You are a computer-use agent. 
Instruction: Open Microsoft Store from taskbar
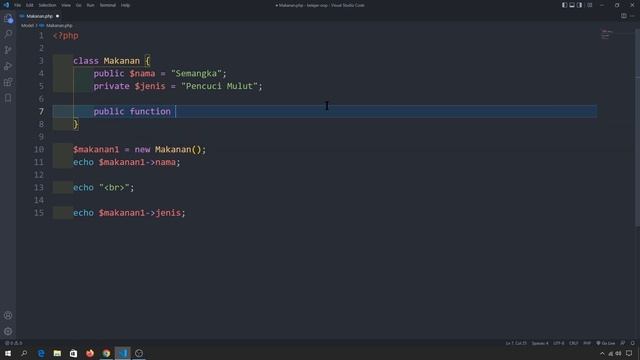[73, 353]
